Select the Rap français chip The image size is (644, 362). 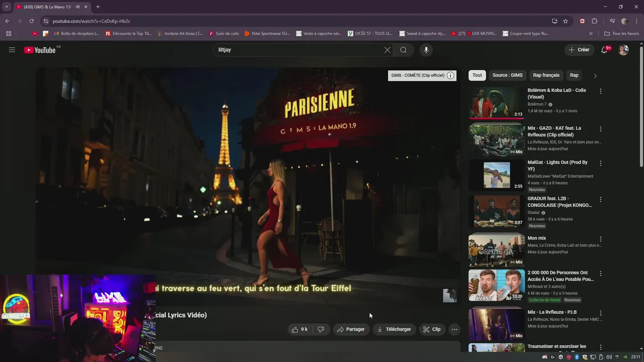click(x=546, y=75)
